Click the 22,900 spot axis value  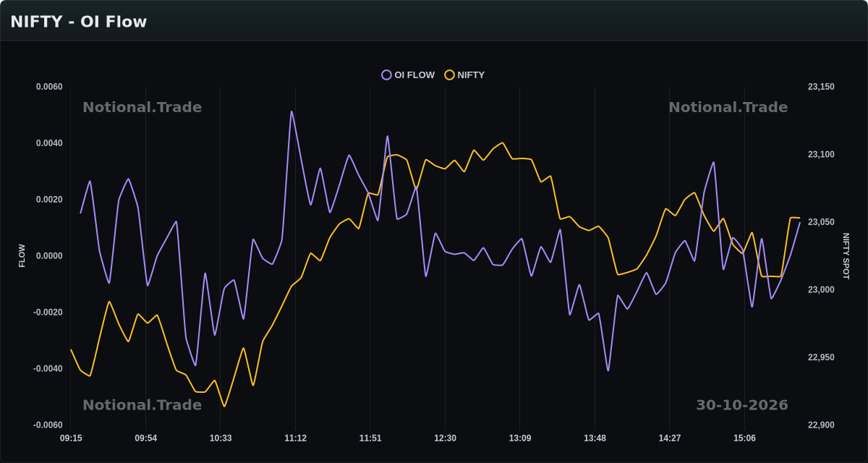click(821, 425)
